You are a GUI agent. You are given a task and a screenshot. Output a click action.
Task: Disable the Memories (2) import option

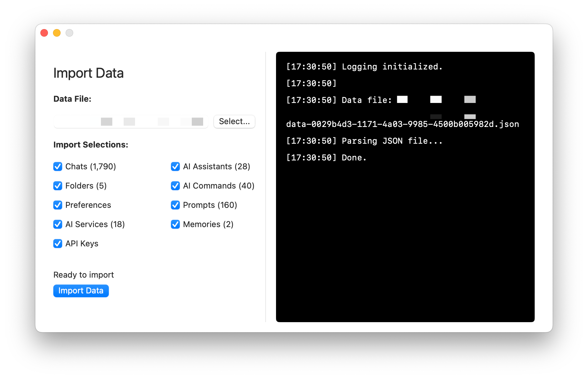pyautogui.click(x=175, y=224)
